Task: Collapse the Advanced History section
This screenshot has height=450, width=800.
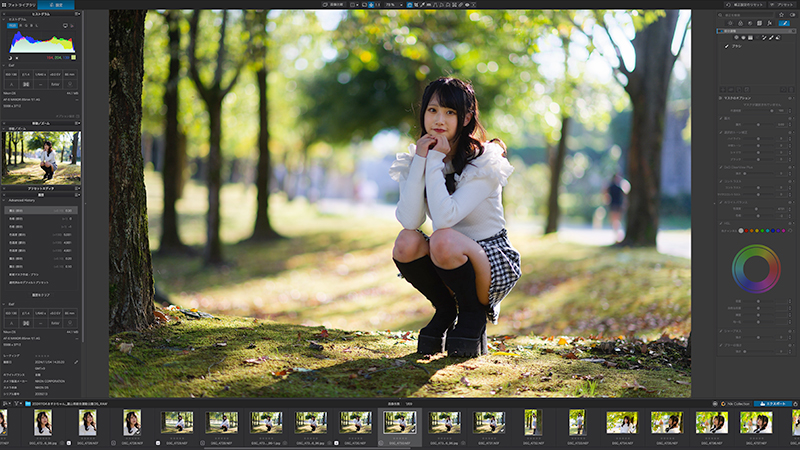Action: [x=4, y=201]
